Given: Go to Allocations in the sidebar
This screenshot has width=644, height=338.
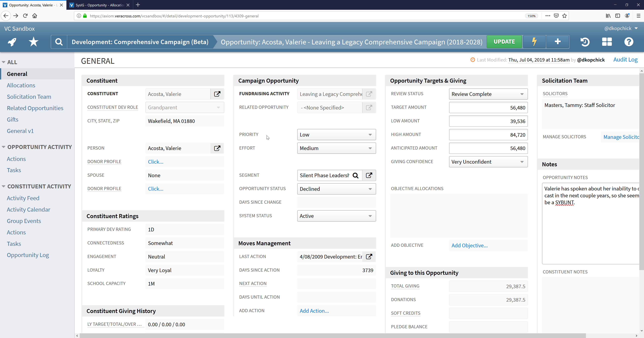Looking at the screenshot, I should click(21, 85).
